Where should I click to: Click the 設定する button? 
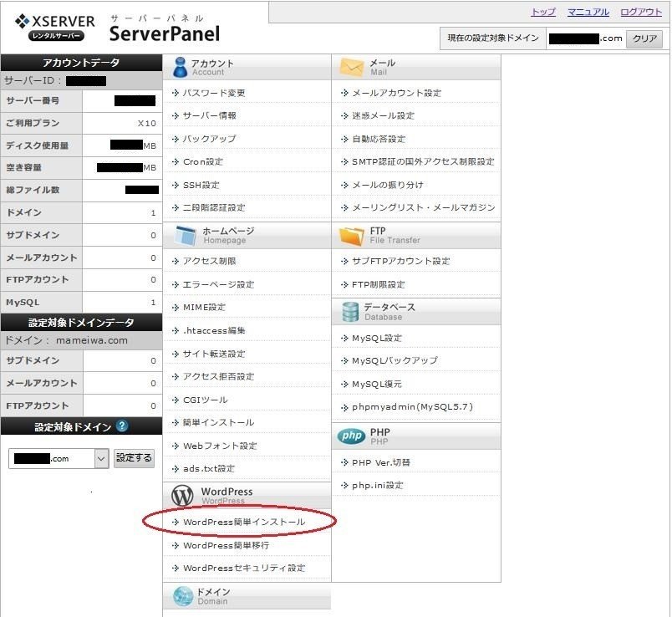(x=134, y=458)
